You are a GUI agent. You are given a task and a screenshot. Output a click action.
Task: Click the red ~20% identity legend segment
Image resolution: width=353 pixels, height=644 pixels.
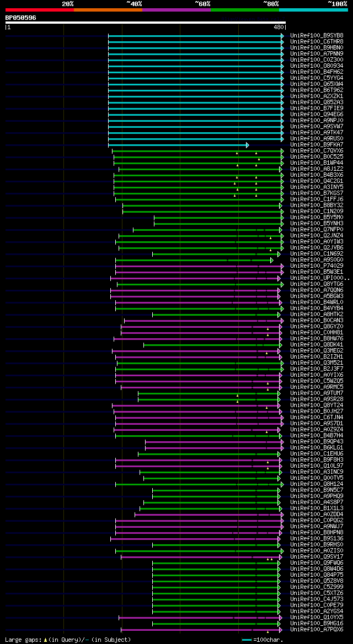tap(40, 9)
